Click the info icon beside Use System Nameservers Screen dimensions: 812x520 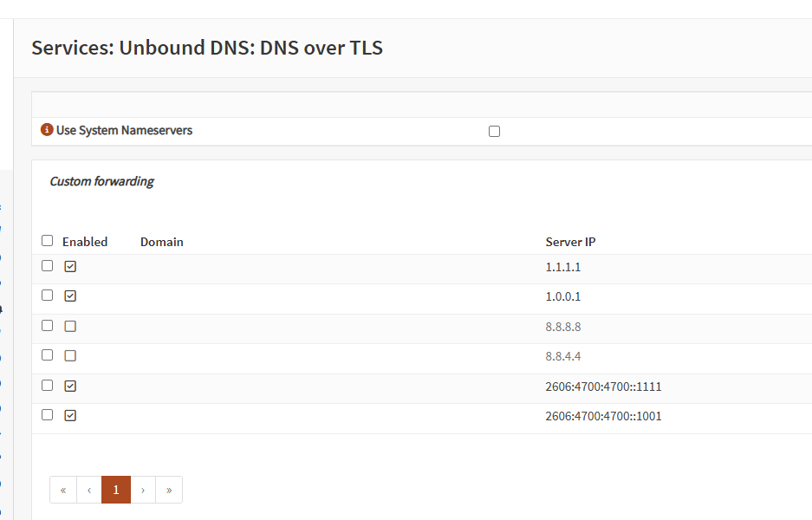pyautogui.click(x=47, y=129)
